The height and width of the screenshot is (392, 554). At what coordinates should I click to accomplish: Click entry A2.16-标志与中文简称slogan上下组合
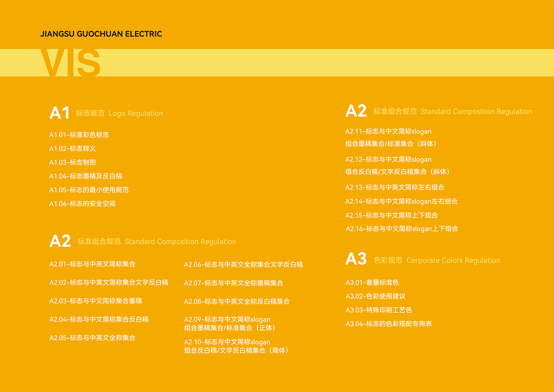click(x=402, y=229)
